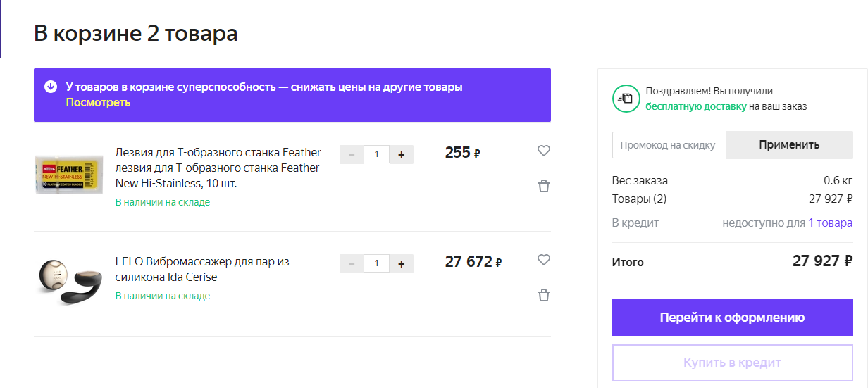The height and width of the screenshot is (388, 868).
Task: Focus the promo code discount field
Action: click(x=669, y=145)
